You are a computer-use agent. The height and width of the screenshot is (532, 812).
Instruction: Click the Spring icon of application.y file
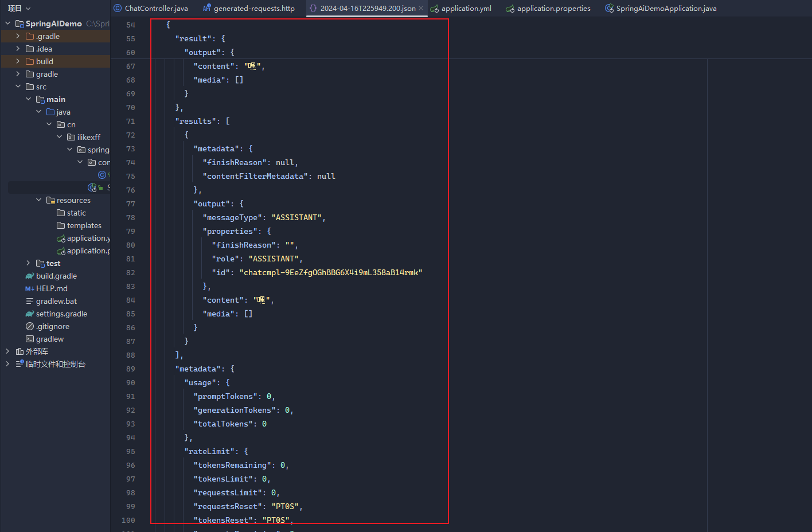[61, 238]
